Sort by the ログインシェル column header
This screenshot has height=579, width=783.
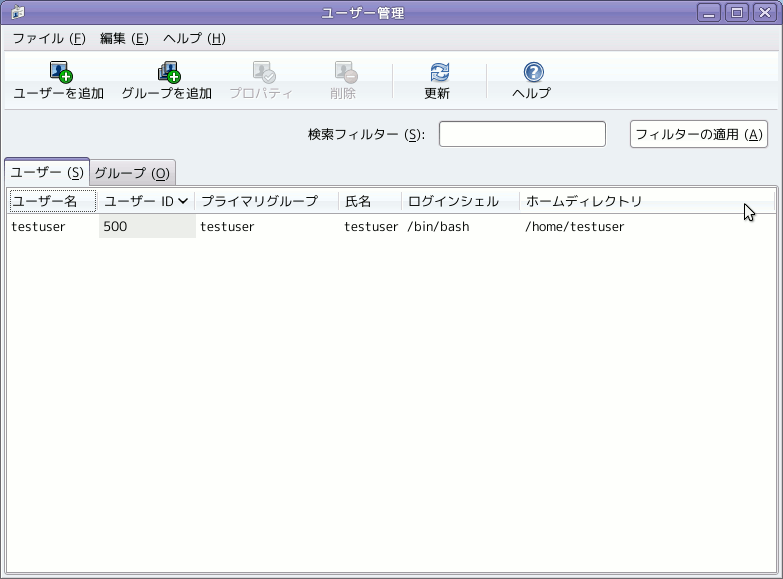460,201
